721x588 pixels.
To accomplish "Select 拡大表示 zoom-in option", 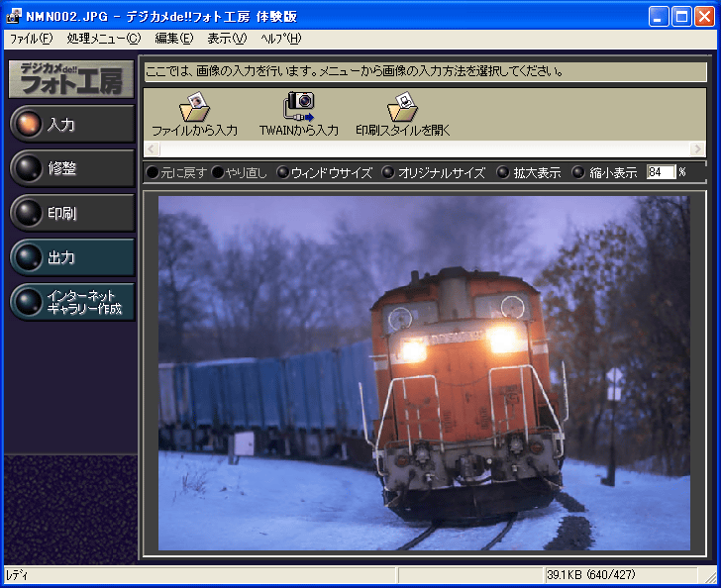I will (x=528, y=172).
